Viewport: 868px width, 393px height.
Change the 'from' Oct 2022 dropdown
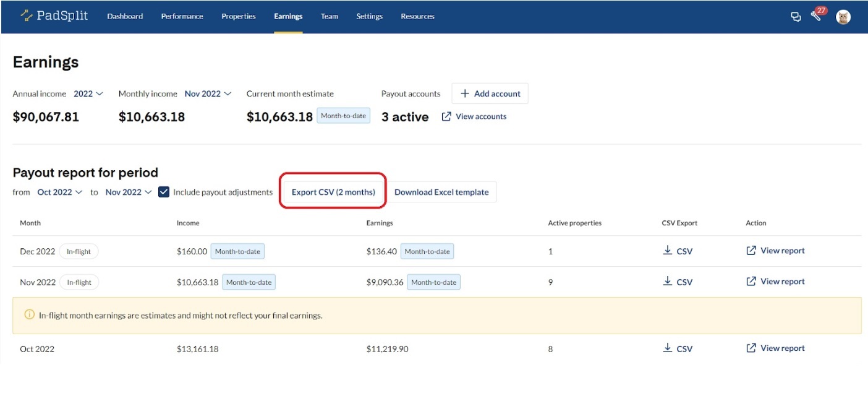(x=59, y=192)
